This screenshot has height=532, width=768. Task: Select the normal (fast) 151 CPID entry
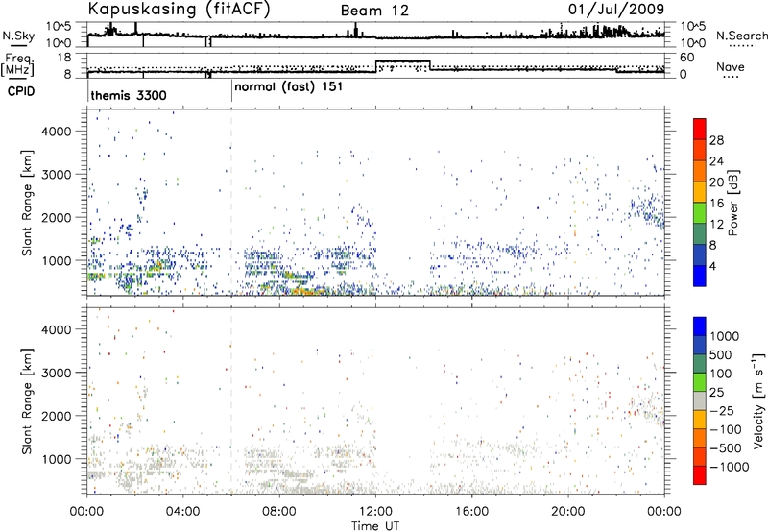[289, 87]
